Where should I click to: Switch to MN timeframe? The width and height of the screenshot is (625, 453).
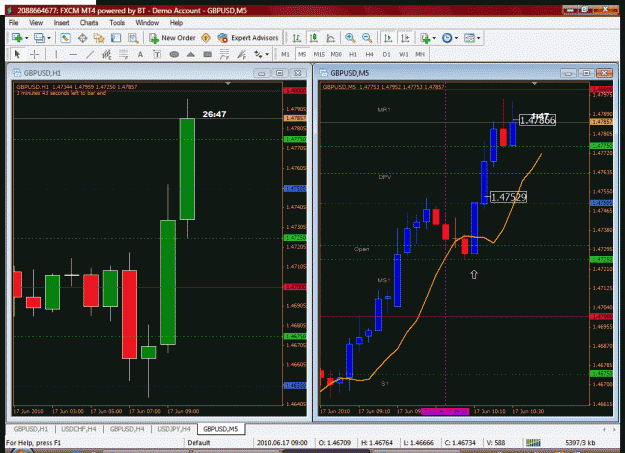coord(420,54)
